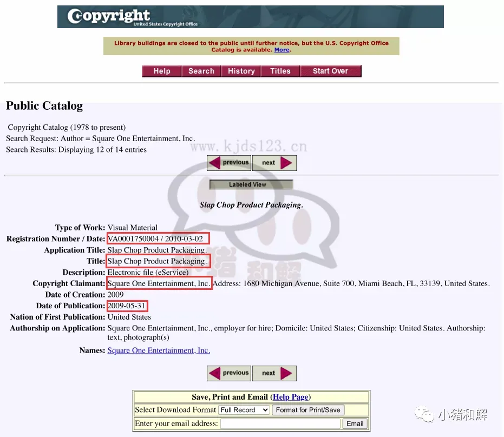Click the Copyright Claimant name Square One Entertainment
Viewport: 504px width, 437px height.
(x=159, y=283)
